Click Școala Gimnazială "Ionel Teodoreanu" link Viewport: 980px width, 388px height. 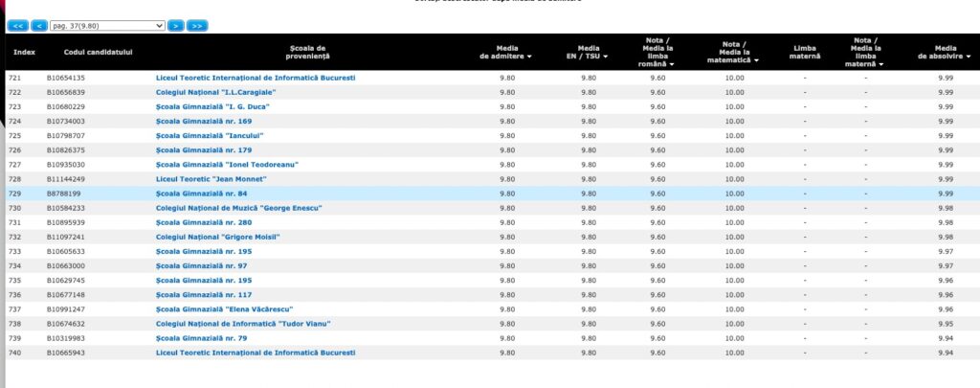[x=227, y=165]
